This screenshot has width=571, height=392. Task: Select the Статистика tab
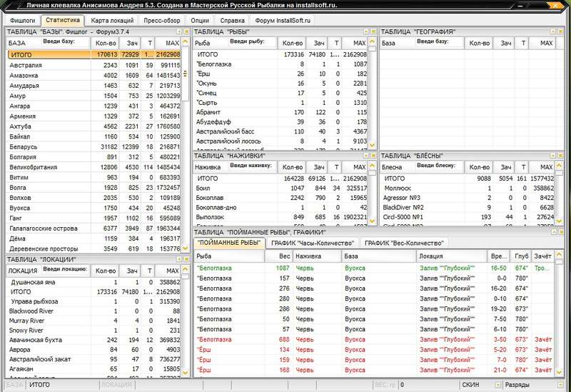point(63,20)
